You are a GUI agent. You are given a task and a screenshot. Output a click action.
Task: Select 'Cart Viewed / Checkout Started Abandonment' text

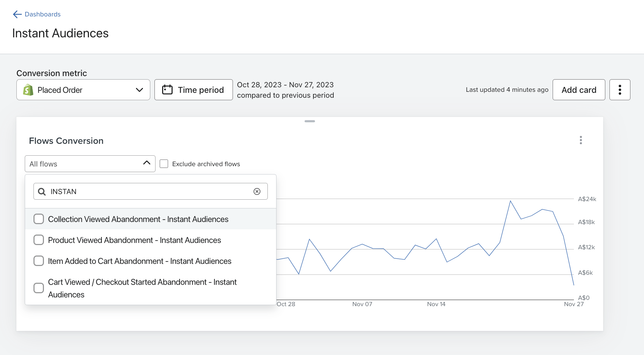(127, 282)
